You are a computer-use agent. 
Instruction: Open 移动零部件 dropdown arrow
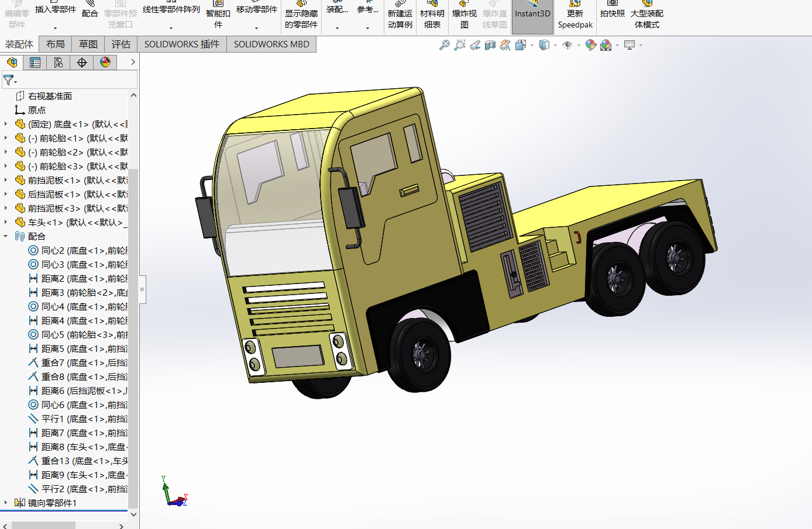256,28
